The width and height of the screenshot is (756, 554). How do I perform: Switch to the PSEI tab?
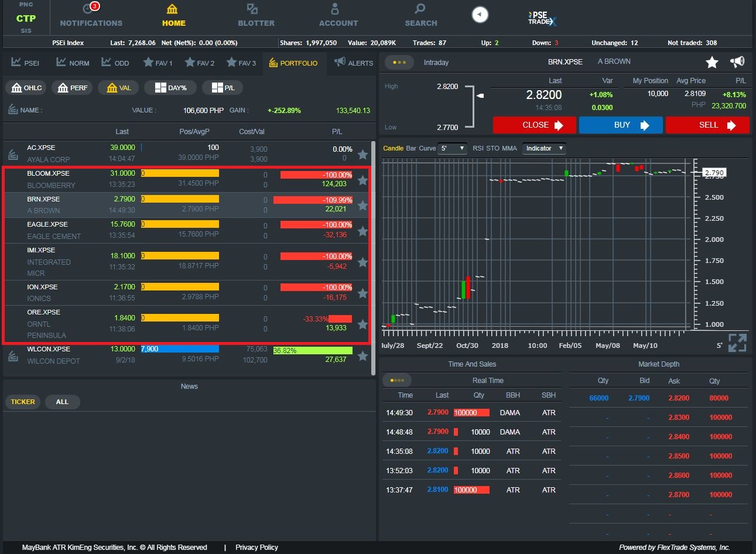tap(25, 63)
